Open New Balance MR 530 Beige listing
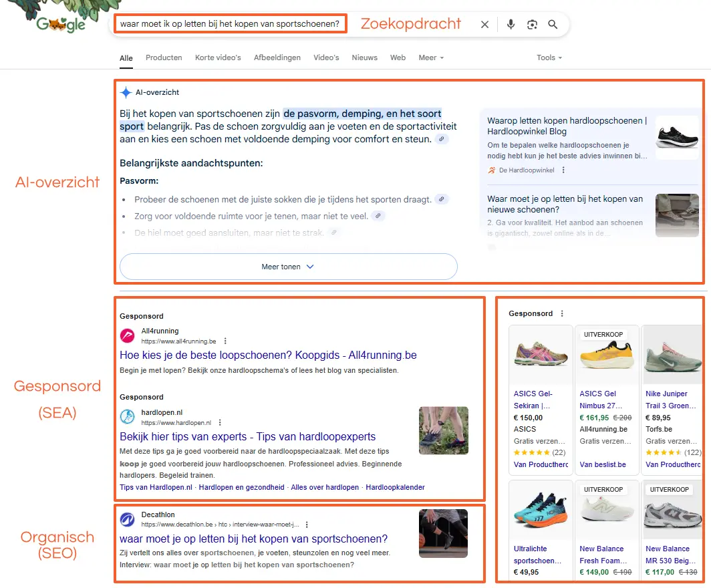Screen dimensions: 711x588 (670, 555)
